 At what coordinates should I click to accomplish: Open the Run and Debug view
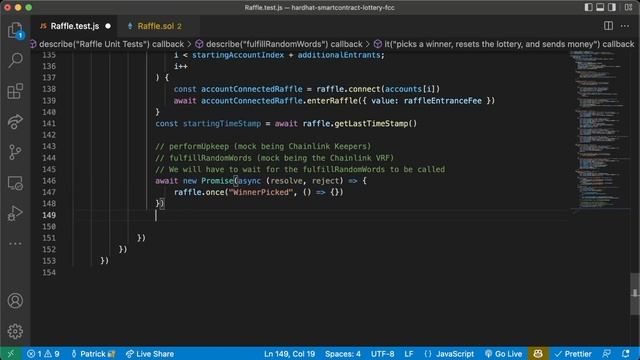[x=15, y=213]
